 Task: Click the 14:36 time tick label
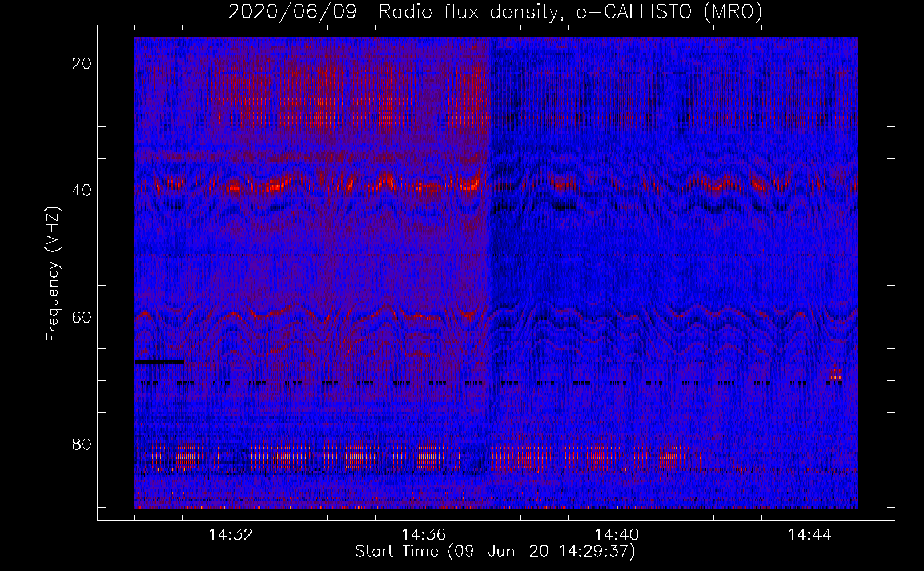pos(424,535)
